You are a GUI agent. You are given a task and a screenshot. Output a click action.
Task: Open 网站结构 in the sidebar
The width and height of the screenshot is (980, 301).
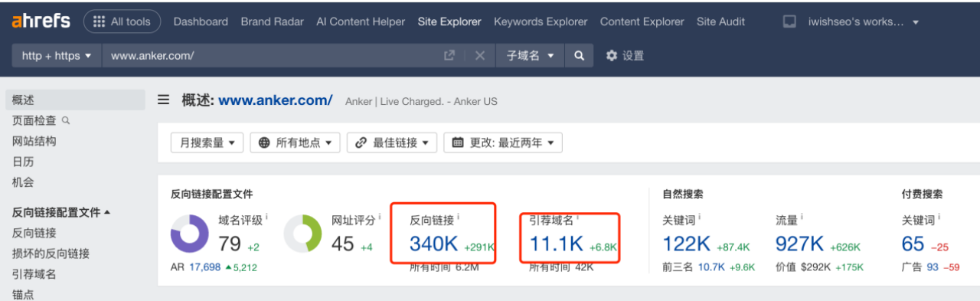click(34, 141)
